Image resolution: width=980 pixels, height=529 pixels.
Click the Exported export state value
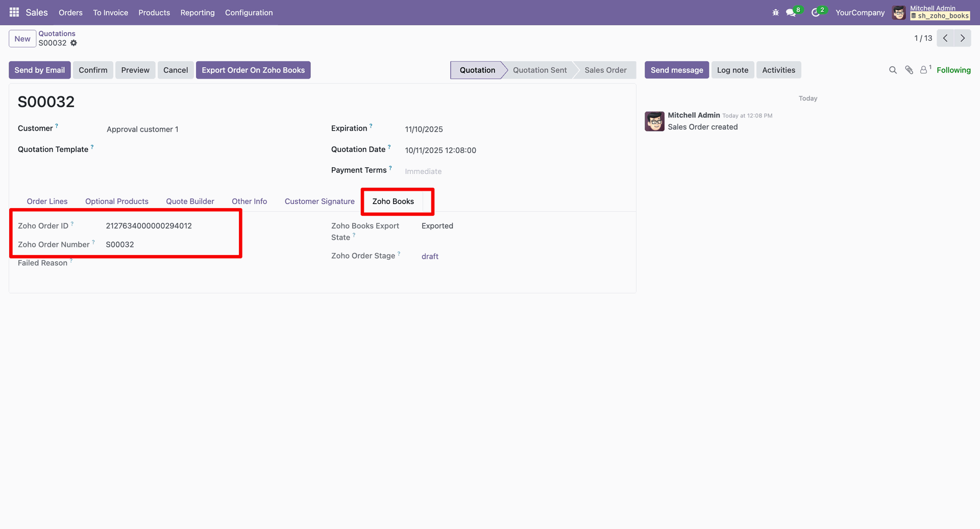click(437, 225)
